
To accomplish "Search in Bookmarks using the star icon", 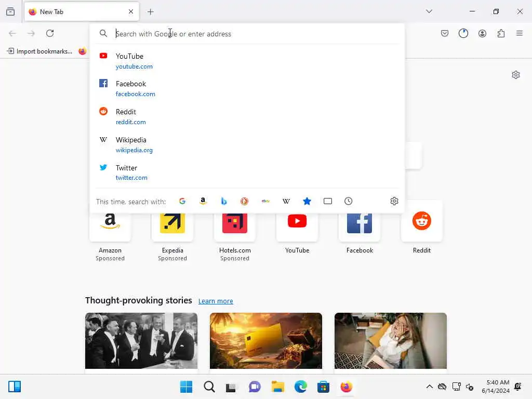I will 307,201.
